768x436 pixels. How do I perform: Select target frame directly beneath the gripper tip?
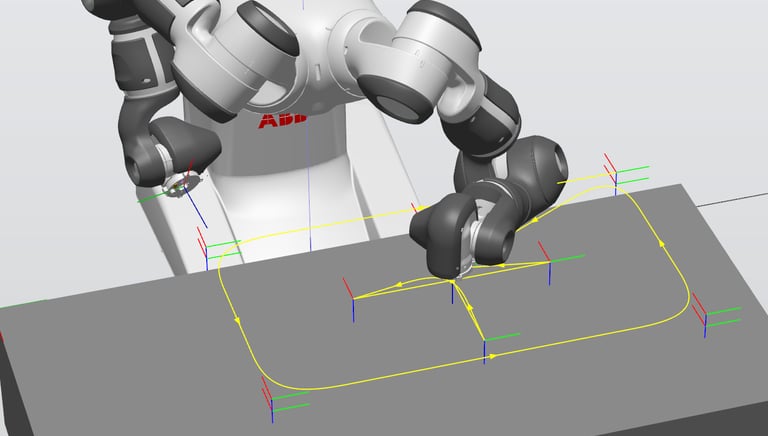452,291
